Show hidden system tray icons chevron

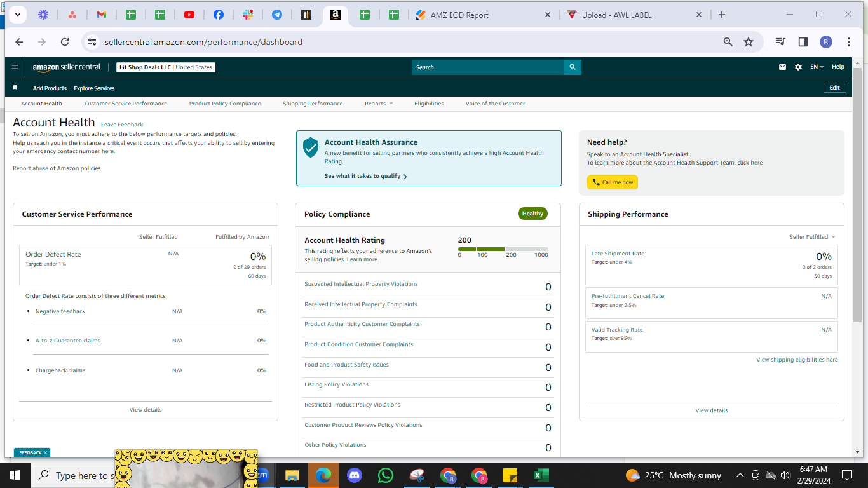[x=740, y=475]
